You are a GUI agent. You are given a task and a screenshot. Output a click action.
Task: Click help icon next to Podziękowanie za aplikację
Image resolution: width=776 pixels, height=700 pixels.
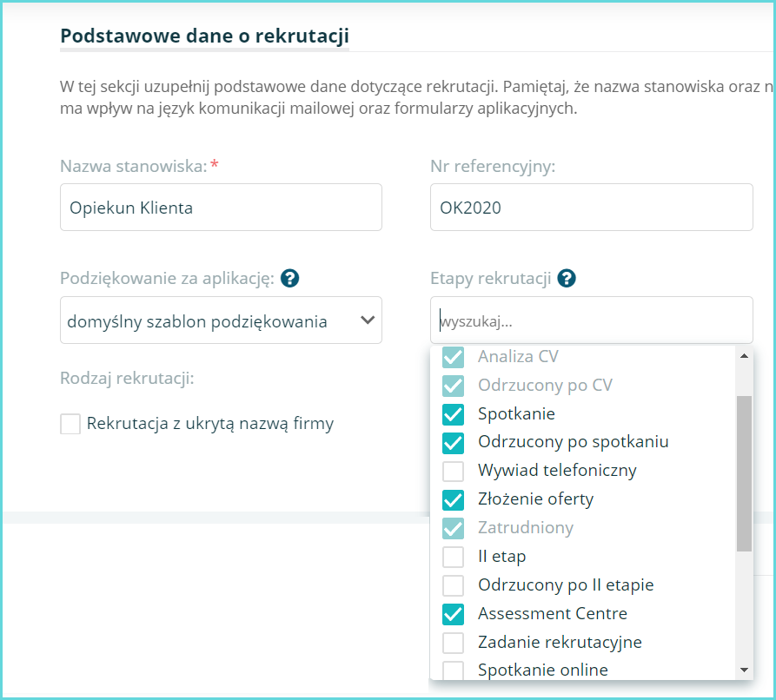(x=291, y=279)
